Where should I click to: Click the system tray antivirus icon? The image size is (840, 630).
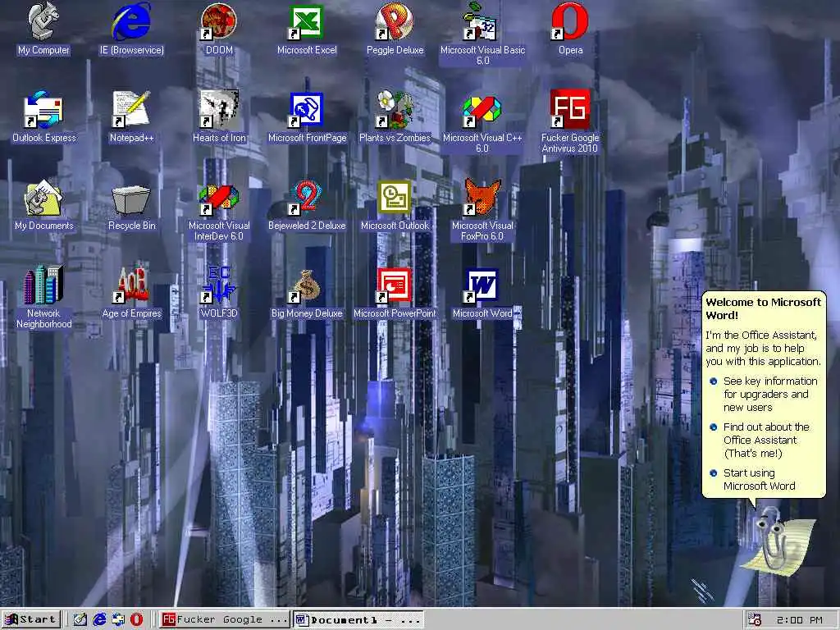(755, 620)
